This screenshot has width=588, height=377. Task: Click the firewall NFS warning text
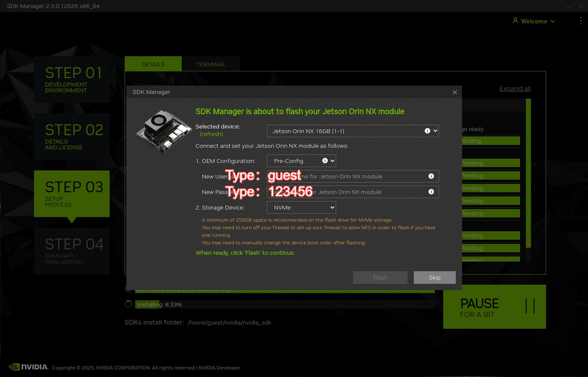coord(318,231)
